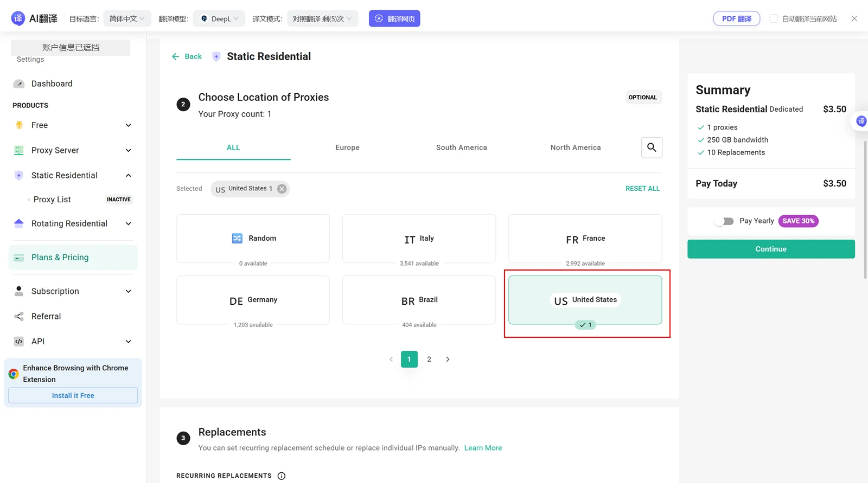This screenshot has width=868, height=488.
Task: Click Install it Free button
Action: pyautogui.click(x=73, y=396)
